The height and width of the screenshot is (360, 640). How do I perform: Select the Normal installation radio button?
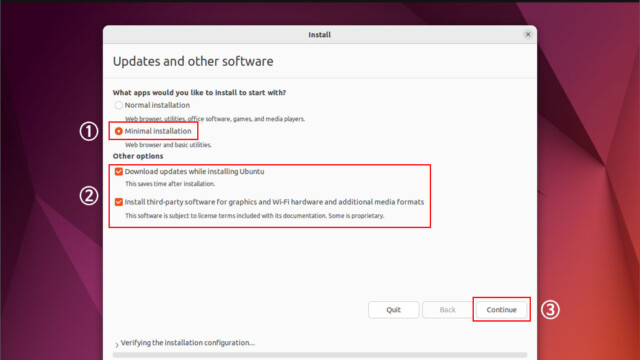[118, 105]
